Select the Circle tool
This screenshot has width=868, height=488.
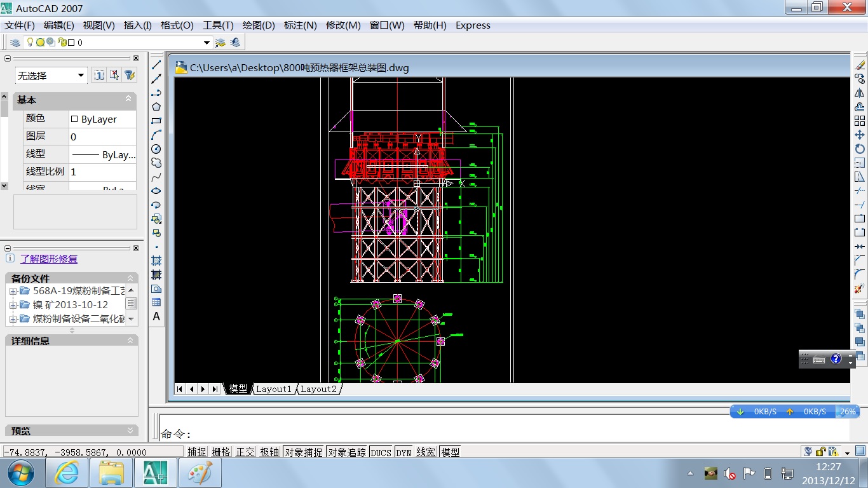[x=156, y=149]
